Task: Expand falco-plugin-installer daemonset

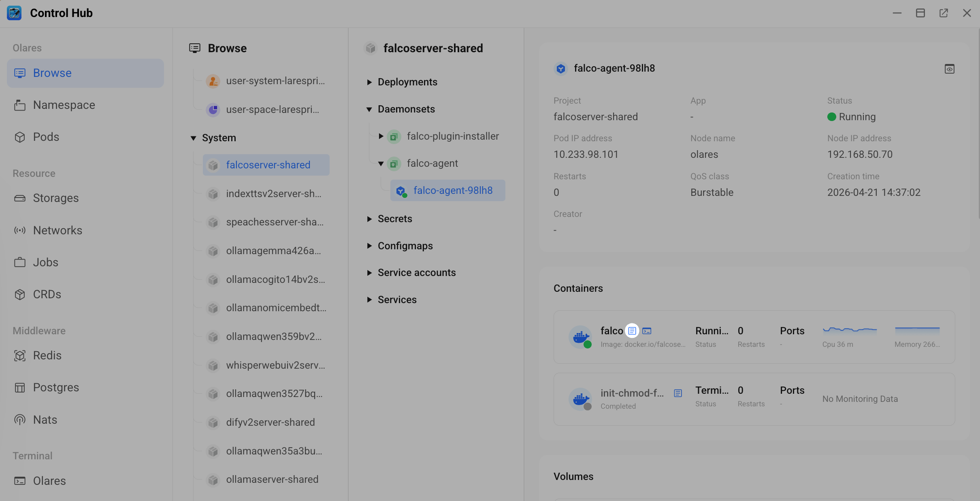Action: click(x=381, y=136)
